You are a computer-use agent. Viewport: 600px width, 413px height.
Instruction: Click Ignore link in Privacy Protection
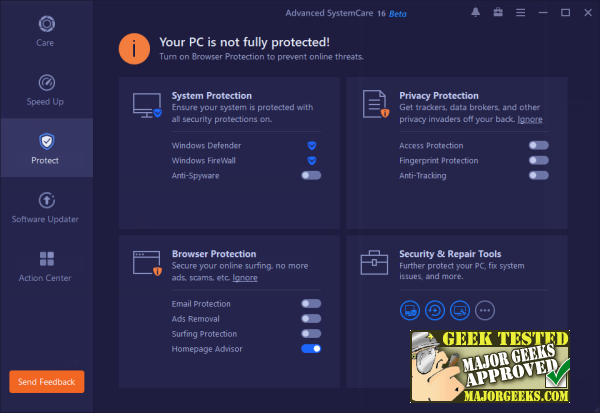tap(530, 119)
